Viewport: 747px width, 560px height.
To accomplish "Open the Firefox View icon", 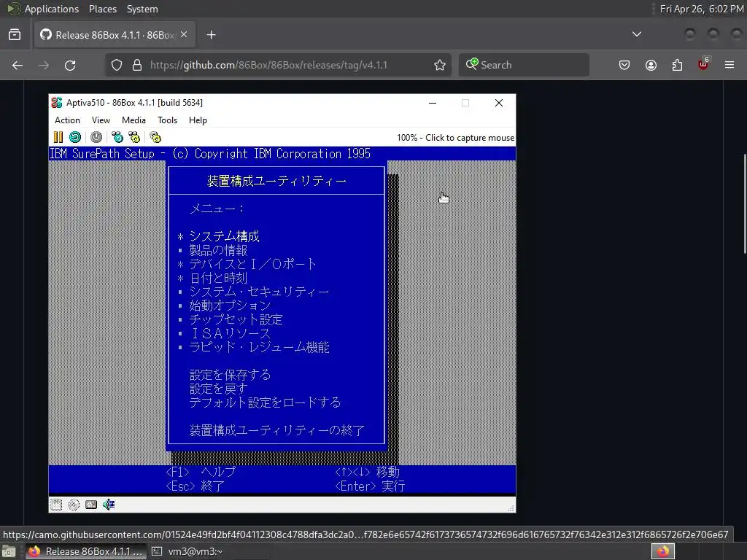I will 15,35.
